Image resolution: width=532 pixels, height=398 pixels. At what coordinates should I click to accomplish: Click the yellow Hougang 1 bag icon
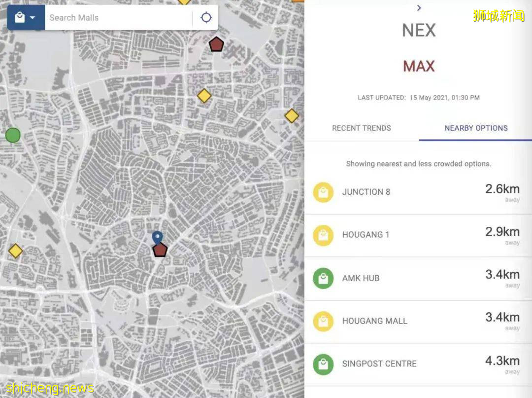(x=323, y=235)
